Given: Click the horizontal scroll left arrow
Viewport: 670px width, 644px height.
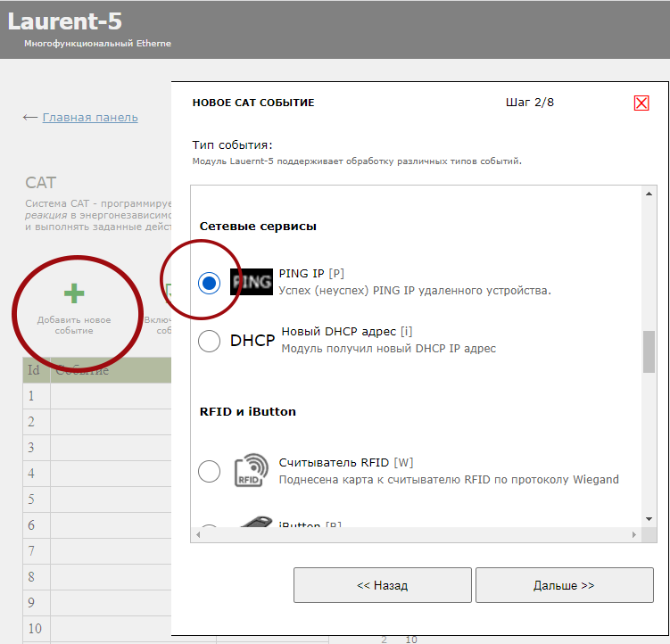Looking at the screenshot, I should tap(199, 534).
